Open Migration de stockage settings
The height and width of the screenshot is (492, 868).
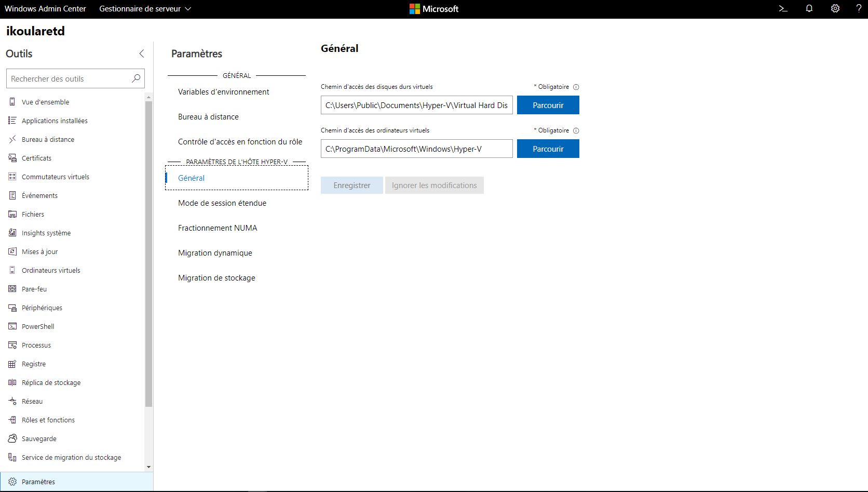click(216, 278)
